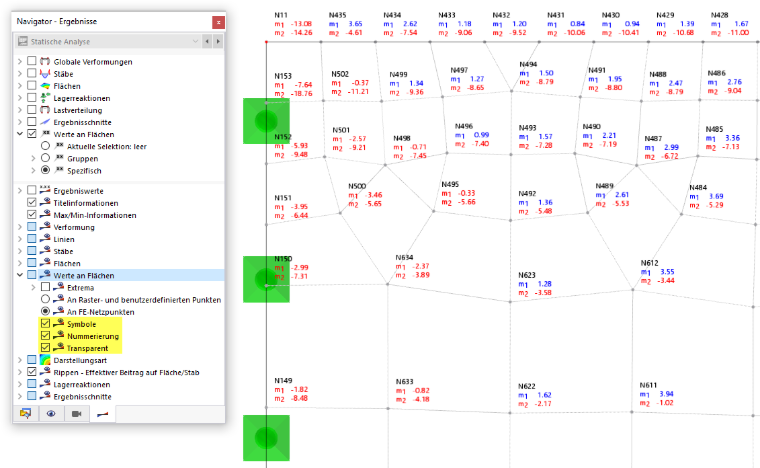Click the Darstellungsart color icon
This screenshot has width=760, height=468.
tap(45, 360)
